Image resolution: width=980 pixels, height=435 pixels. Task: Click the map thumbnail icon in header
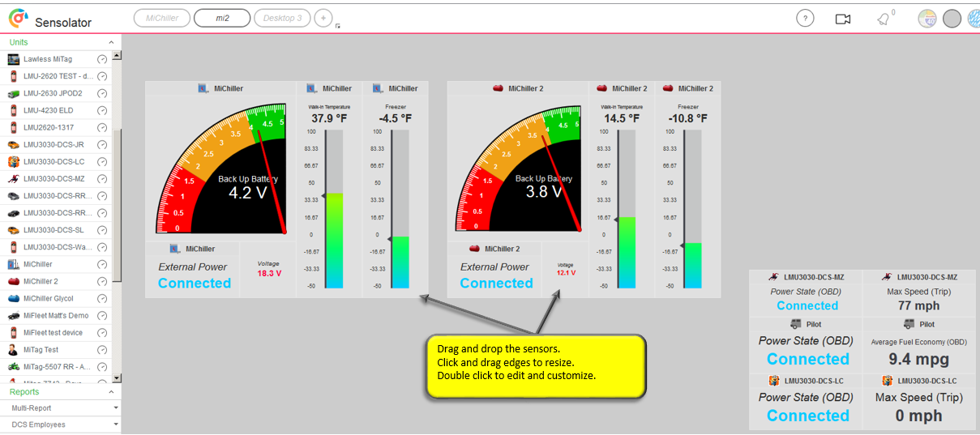coord(927,18)
